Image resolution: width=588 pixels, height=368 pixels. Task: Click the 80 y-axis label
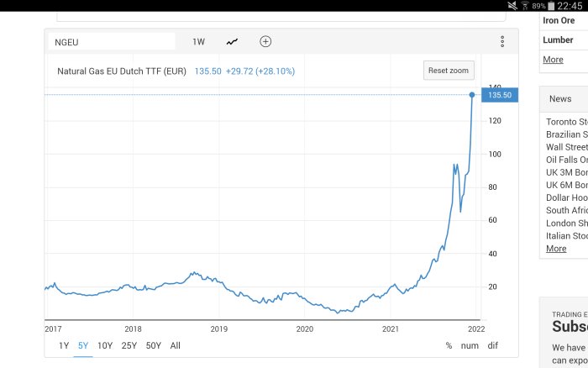coord(492,187)
